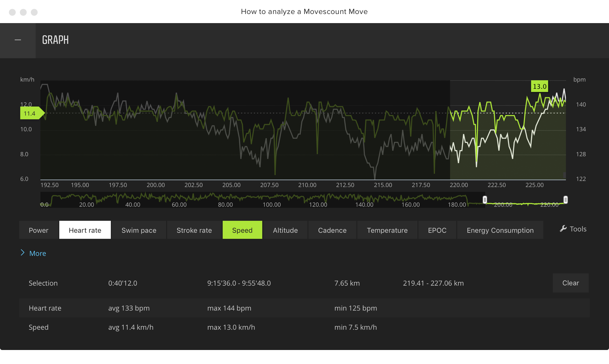Viewport: 609px width, 364px height.
Task: Open Tools via the wrench icon
Action: coord(573,229)
